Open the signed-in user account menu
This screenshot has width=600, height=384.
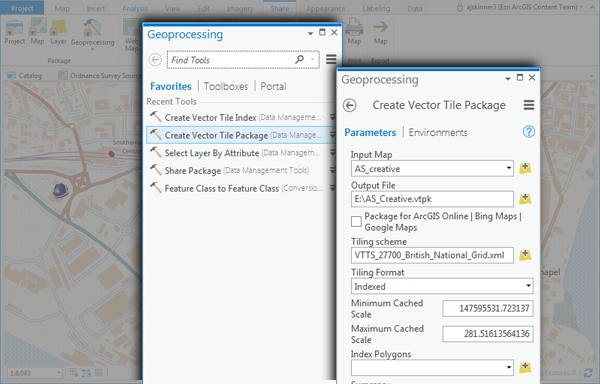coord(520,7)
